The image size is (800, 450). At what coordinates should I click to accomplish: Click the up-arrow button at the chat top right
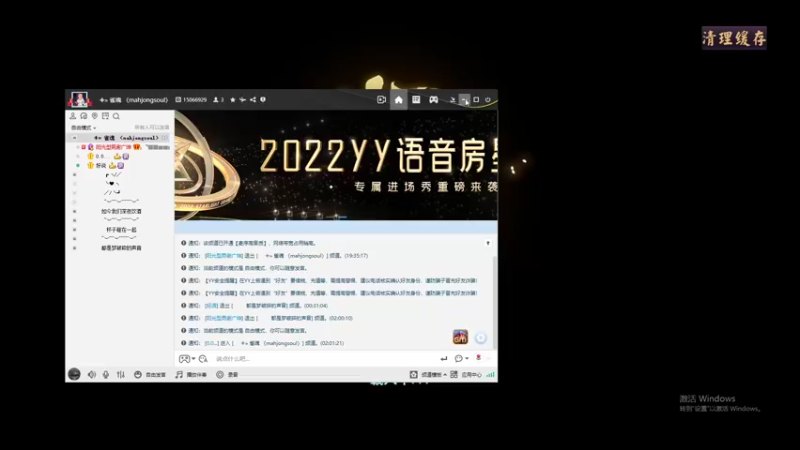488,243
